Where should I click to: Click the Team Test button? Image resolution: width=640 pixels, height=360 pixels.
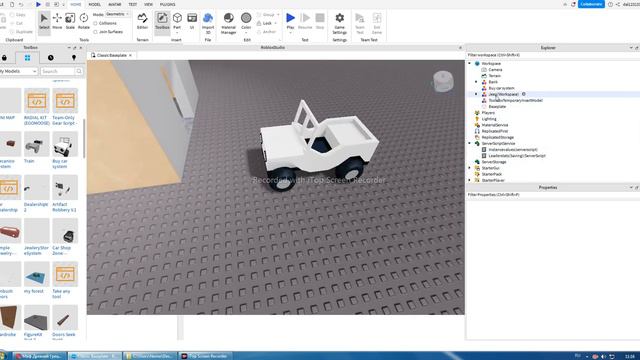tap(360, 24)
